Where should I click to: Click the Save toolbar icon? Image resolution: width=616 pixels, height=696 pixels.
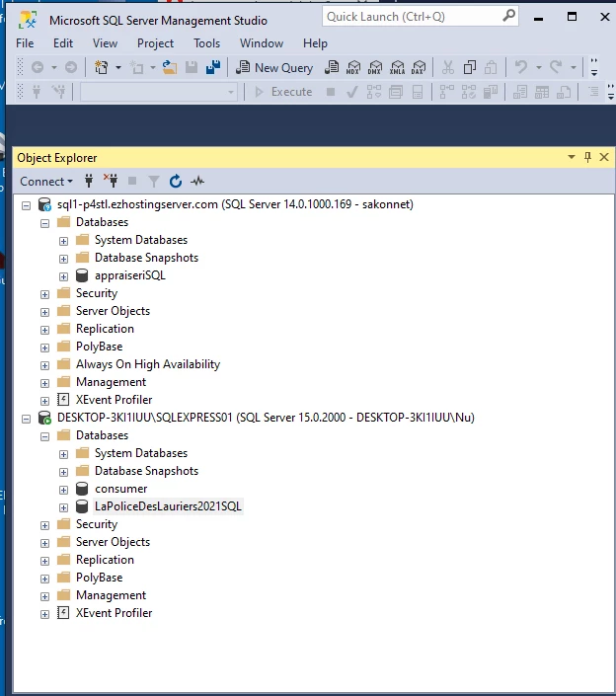click(192, 67)
